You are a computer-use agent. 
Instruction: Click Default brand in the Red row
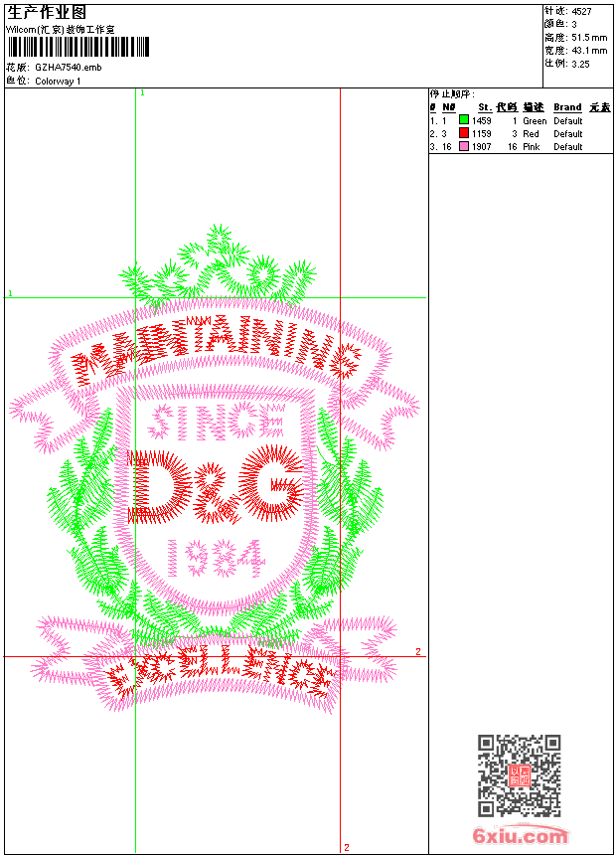568,133
